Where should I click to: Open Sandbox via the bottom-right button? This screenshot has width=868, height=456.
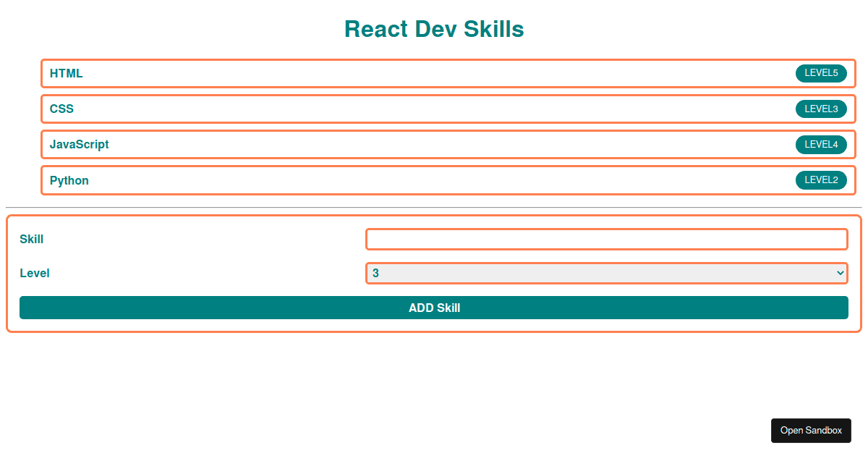point(811,430)
